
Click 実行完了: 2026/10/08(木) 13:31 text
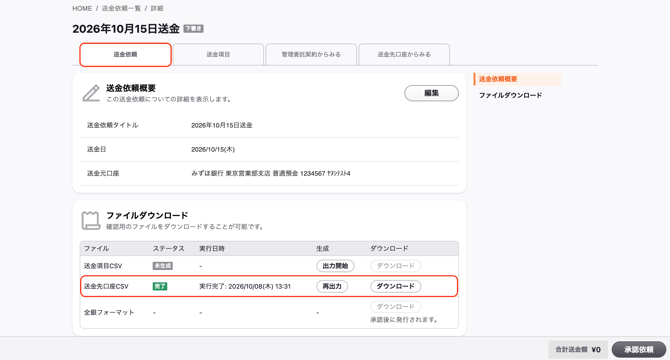(x=245, y=286)
